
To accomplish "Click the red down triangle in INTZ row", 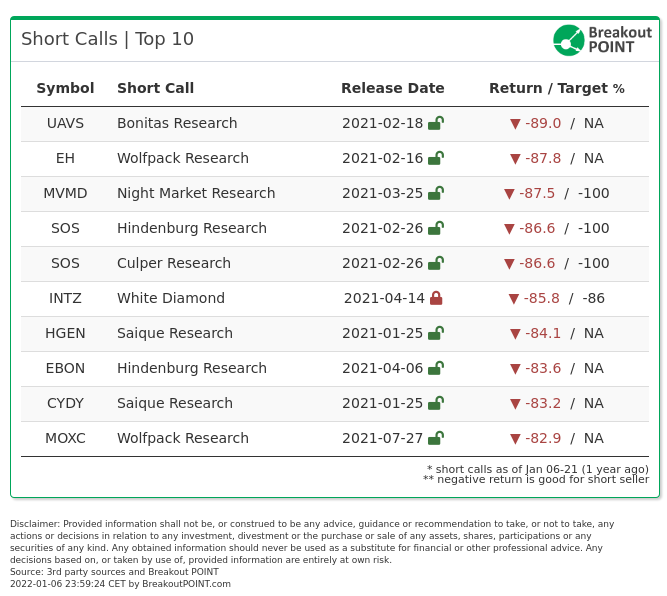I will [x=513, y=299].
